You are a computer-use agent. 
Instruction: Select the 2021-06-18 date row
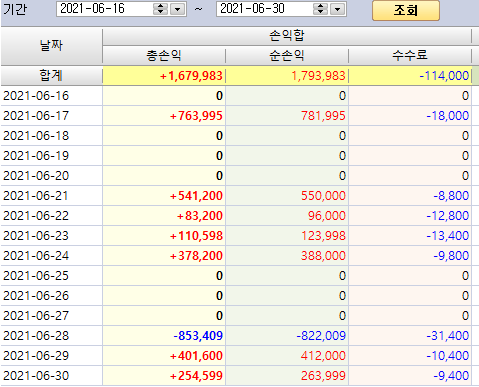(51, 136)
